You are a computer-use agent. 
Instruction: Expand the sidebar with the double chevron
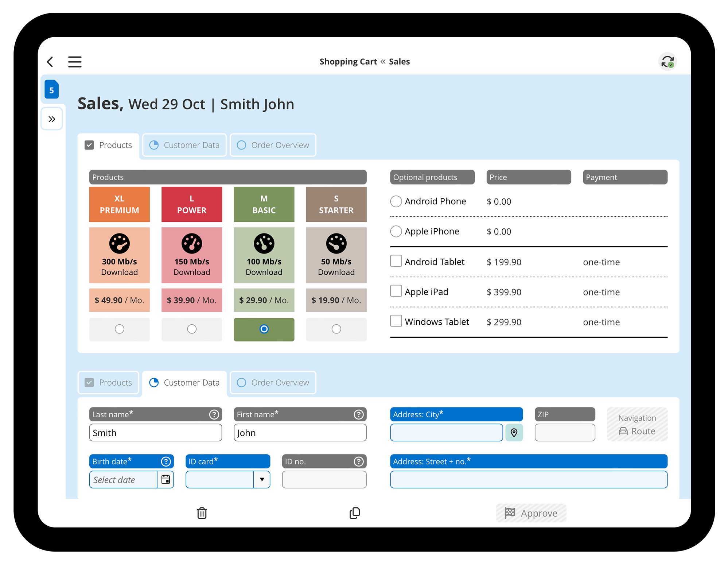[51, 119]
